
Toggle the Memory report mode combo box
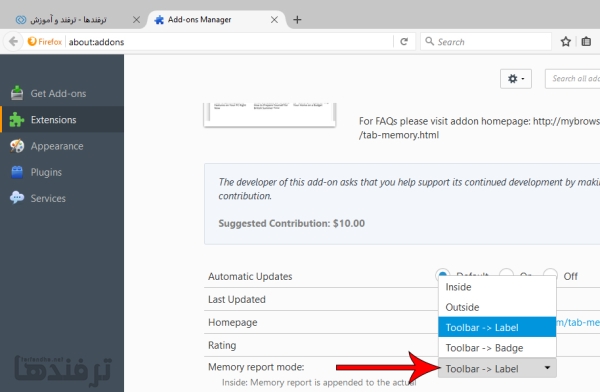pos(497,369)
